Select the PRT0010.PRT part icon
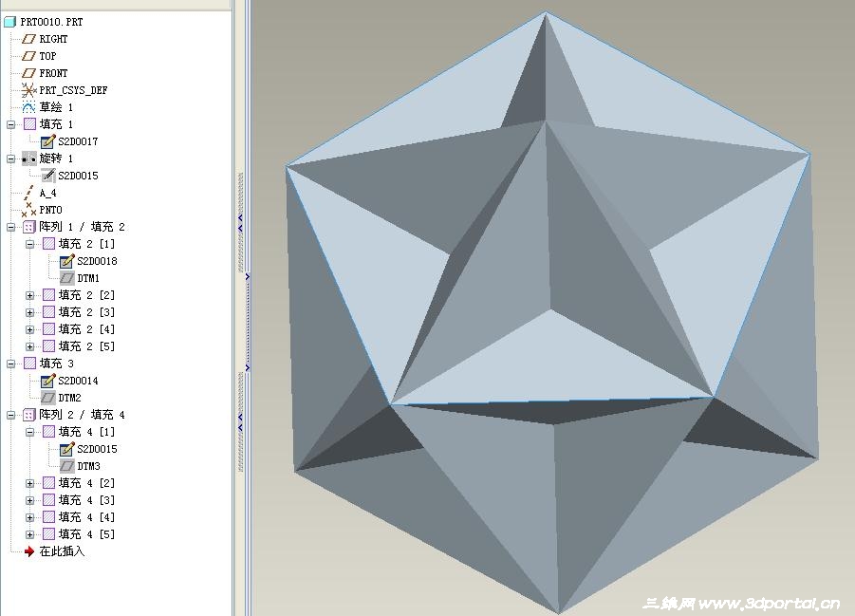 tap(9, 22)
